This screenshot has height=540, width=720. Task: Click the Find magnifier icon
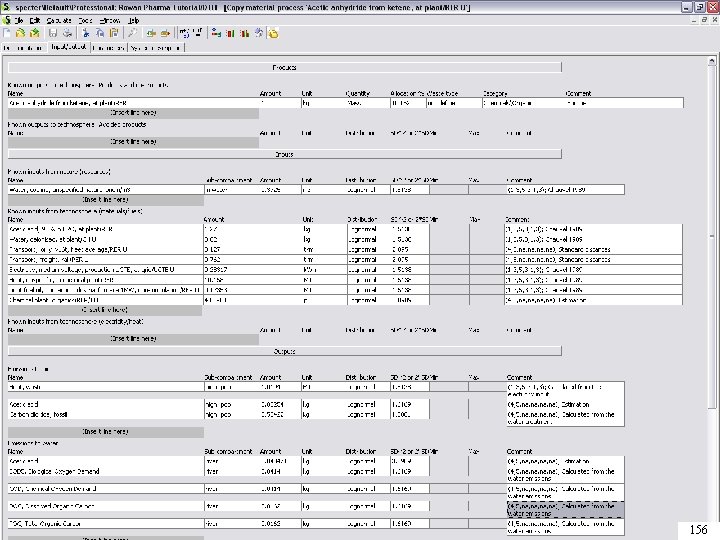click(133, 33)
